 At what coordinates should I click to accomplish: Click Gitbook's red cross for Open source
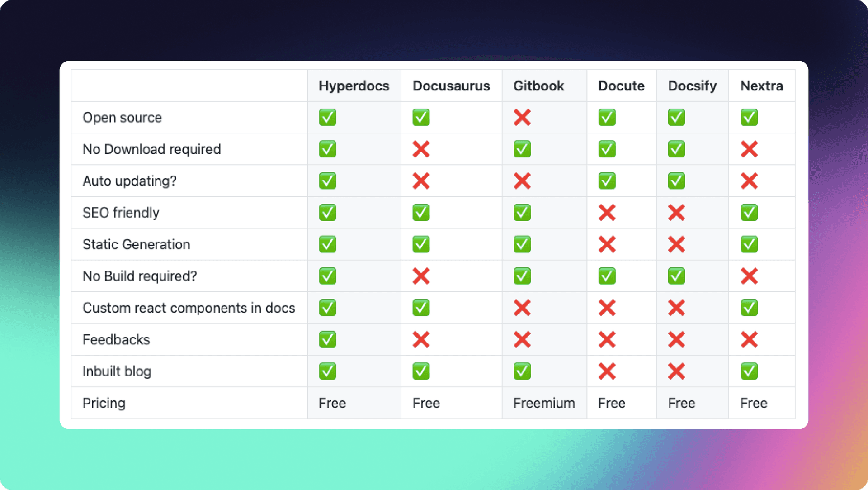click(522, 118)
